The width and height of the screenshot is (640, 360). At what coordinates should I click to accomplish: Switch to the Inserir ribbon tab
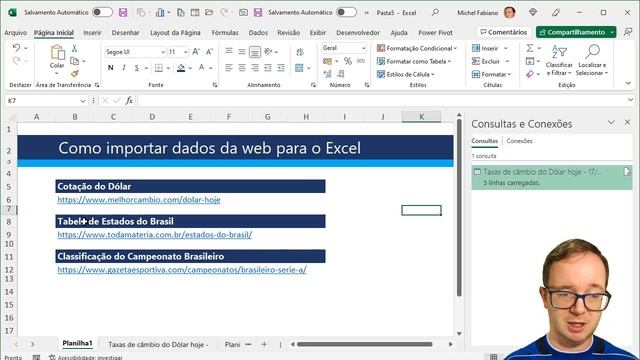click(x=92, y=32)
